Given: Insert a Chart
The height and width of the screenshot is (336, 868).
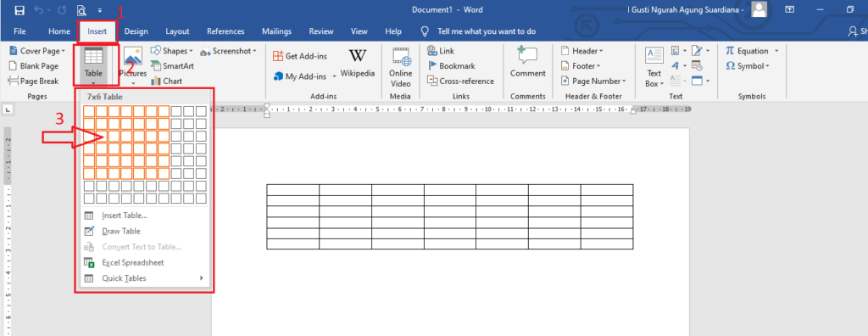Looking at the screenshot, I should pyautogui.click(x=166, y=81).
